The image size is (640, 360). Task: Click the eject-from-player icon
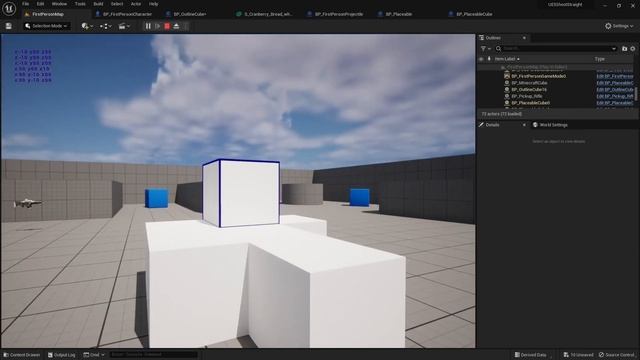pos(176,26)
